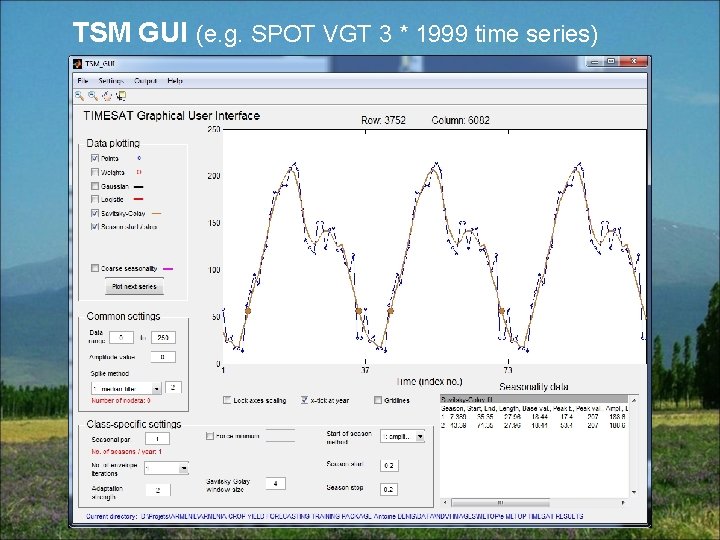Click the Column: 6082 label
Image resolution: width=720 pixels, height=540 pixels.
461,120
